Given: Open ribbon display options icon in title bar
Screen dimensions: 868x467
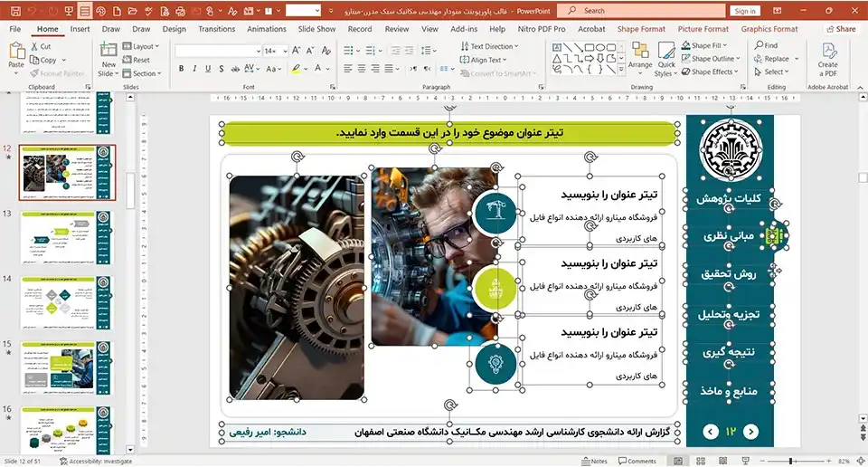Looking at the screenshot, I should point(778,11).
